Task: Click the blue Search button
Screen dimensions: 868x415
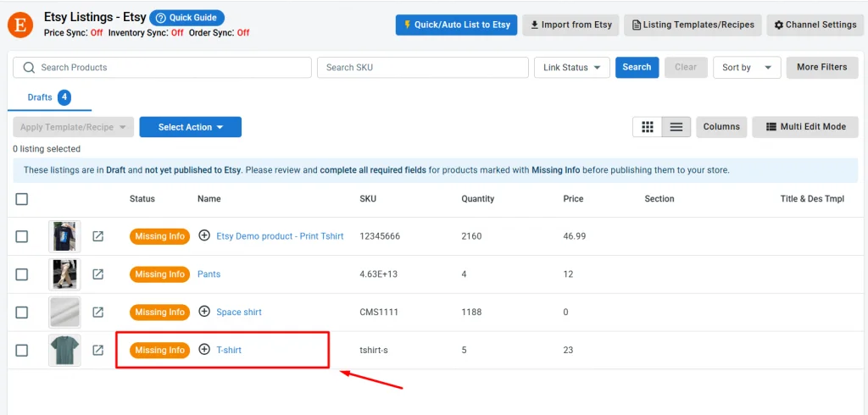Action: pyautogui.click(x=637, y=67)
